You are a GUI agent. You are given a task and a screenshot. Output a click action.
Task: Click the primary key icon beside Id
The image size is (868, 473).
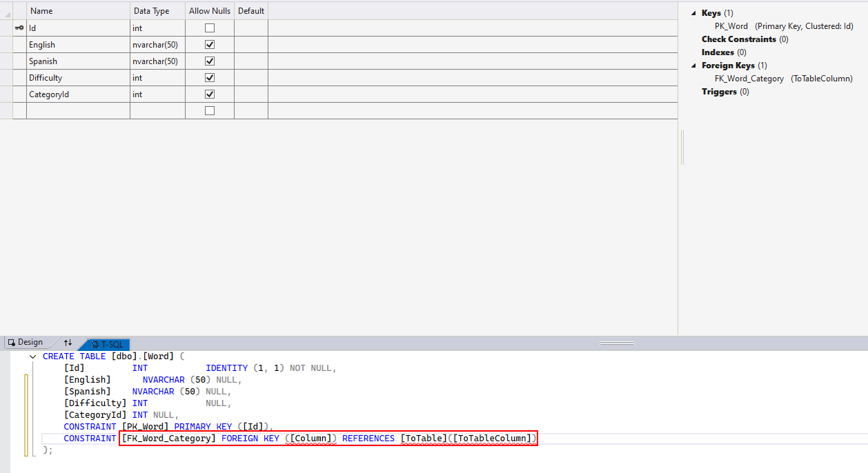(x=19, y=28)
